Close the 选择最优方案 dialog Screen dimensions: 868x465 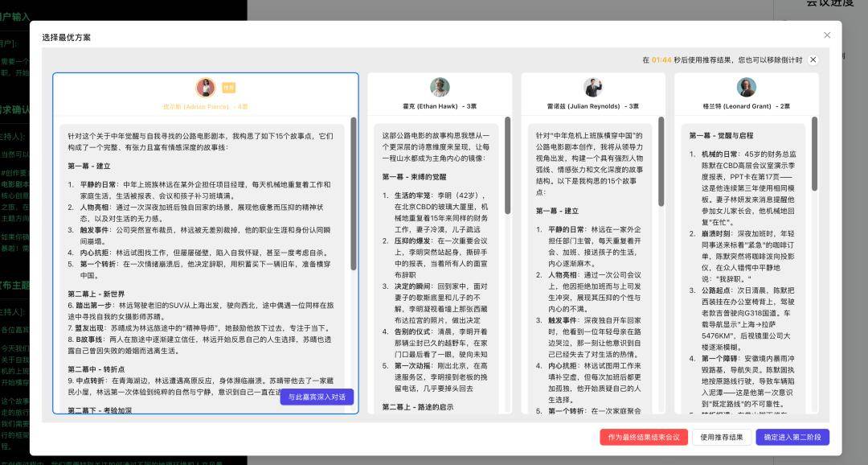point(827,35)
